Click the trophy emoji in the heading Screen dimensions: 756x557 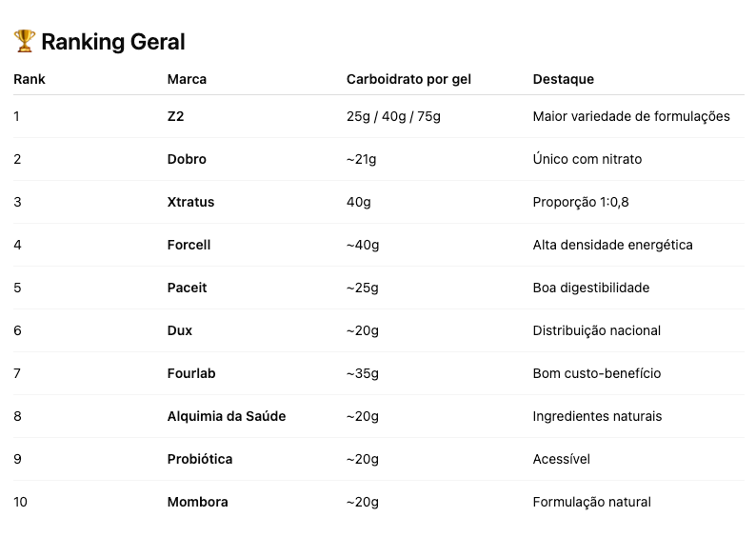(25, 41)
